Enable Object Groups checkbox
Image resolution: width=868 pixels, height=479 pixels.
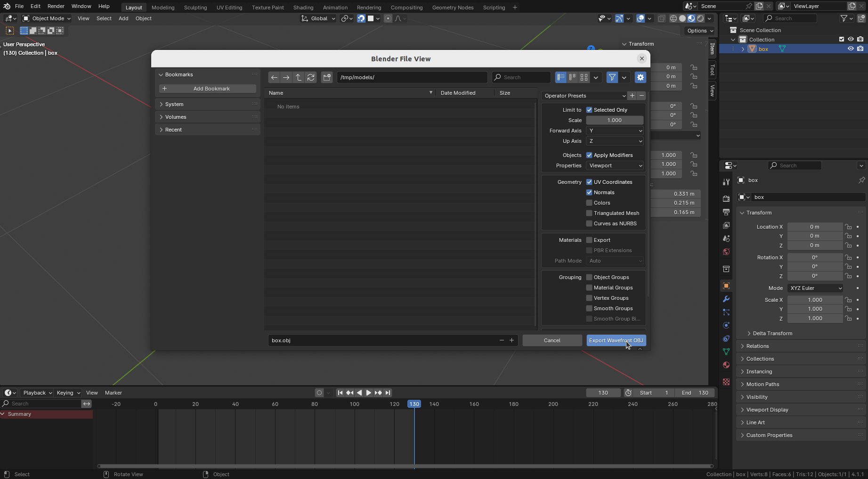(589, 277)
